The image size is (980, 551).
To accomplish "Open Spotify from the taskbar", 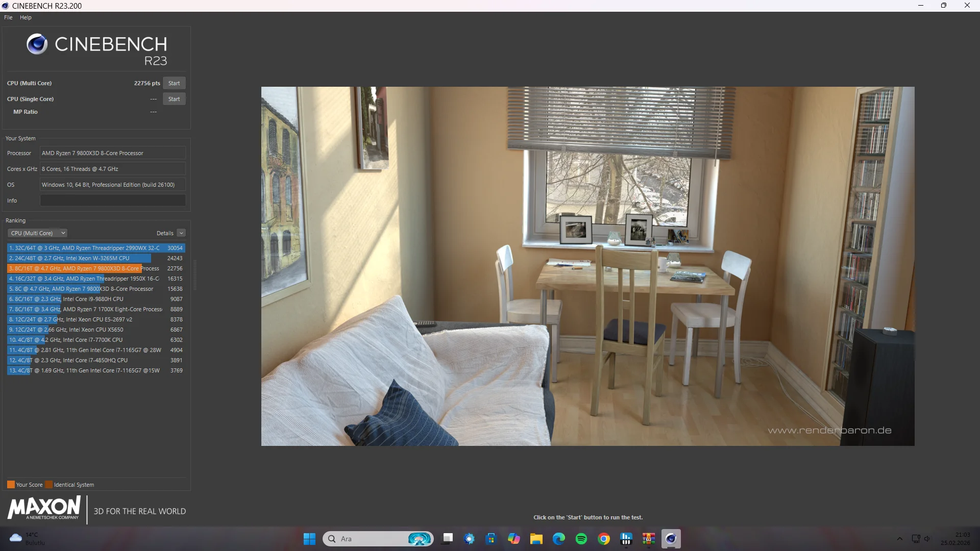I will tap(581, 539).
